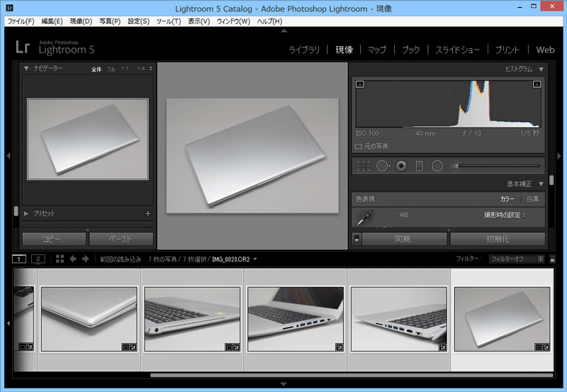Screen dimensions: 567x392
Task: Toggle the shadow clipping indicator in histogram
Action: click(x=360, y=84)
